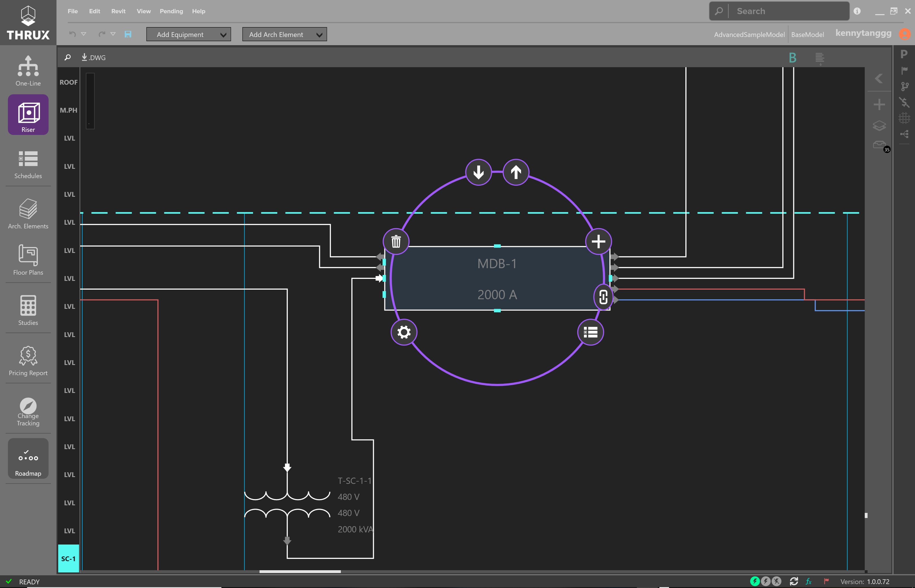Toggle the teal B button in toolbar

click(x=792, y=58)
